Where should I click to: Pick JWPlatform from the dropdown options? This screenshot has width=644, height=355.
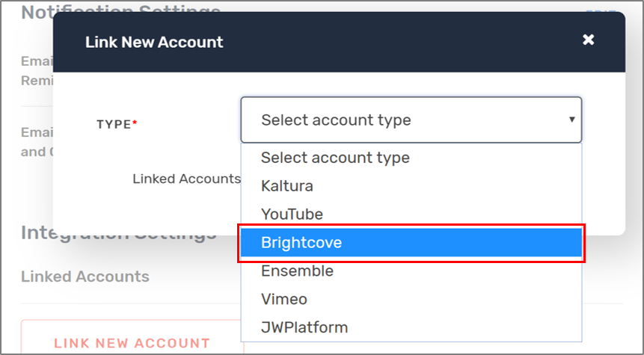coord(304,327)
